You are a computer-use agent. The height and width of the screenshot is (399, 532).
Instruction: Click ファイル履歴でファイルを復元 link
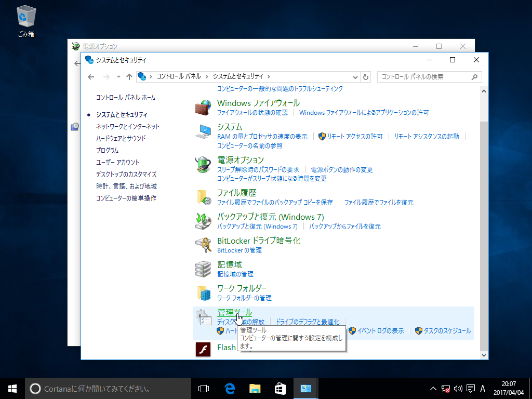[379, 203]
